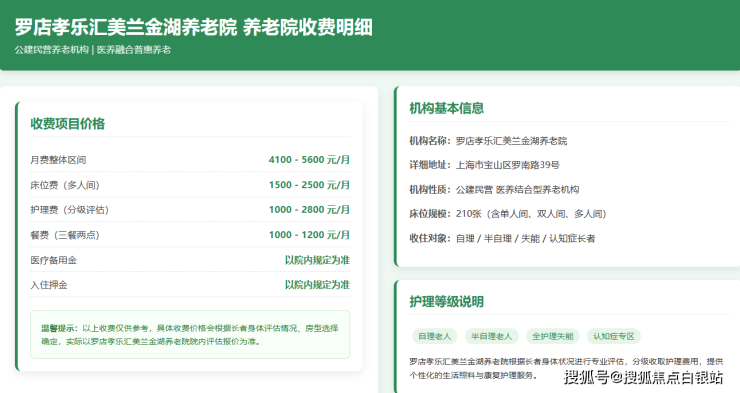Click 以院内规定为准 in the 入住押金 row
740x393 pixels.
tap(317, 285)
